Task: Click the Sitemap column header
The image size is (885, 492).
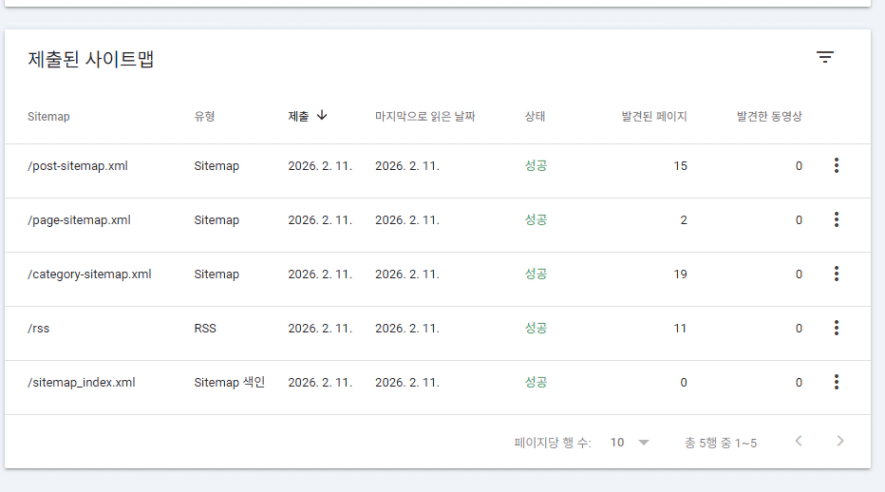Action: pos(49,116)
